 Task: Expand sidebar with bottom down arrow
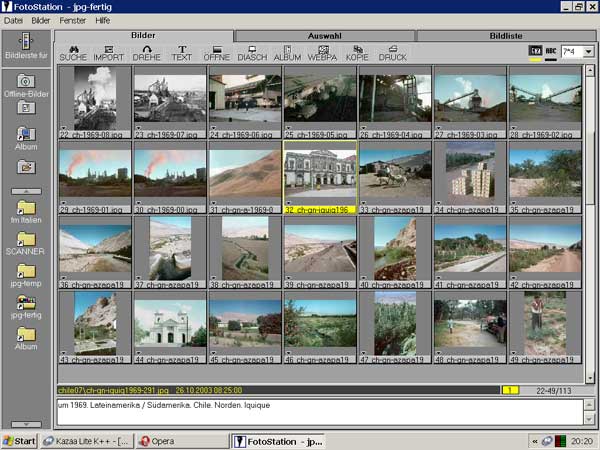pyautogui.click(x=26, y=424)
